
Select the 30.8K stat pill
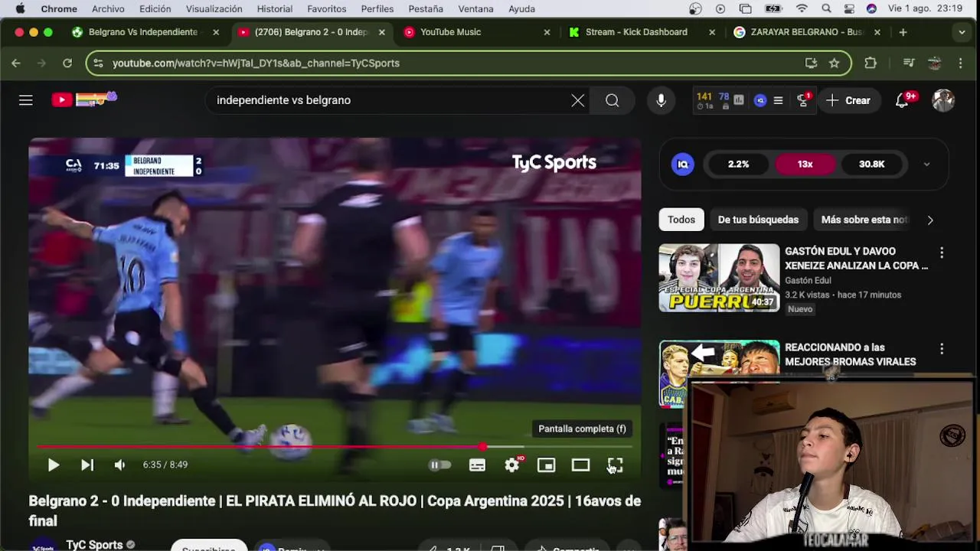[x=871, y=164]
